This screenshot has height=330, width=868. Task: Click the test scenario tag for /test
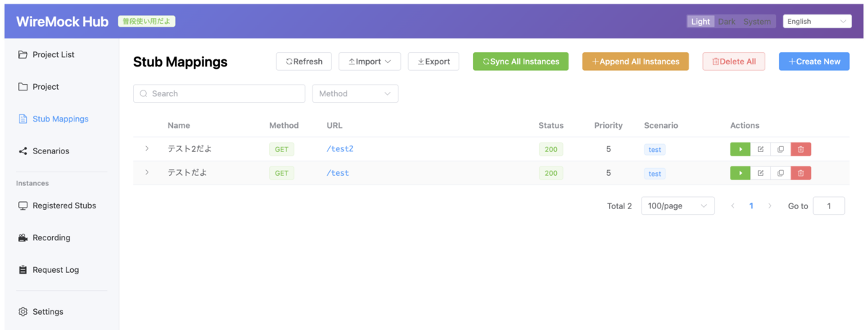tap(655, 174)
